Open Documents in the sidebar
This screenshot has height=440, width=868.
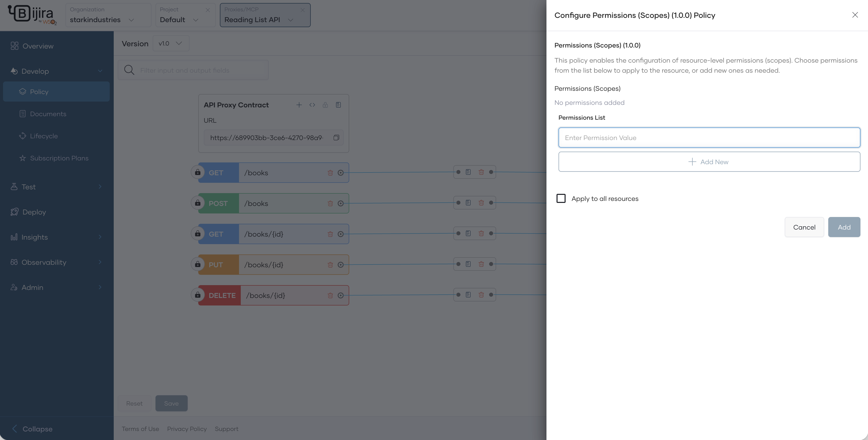click(x=48, y=114)
